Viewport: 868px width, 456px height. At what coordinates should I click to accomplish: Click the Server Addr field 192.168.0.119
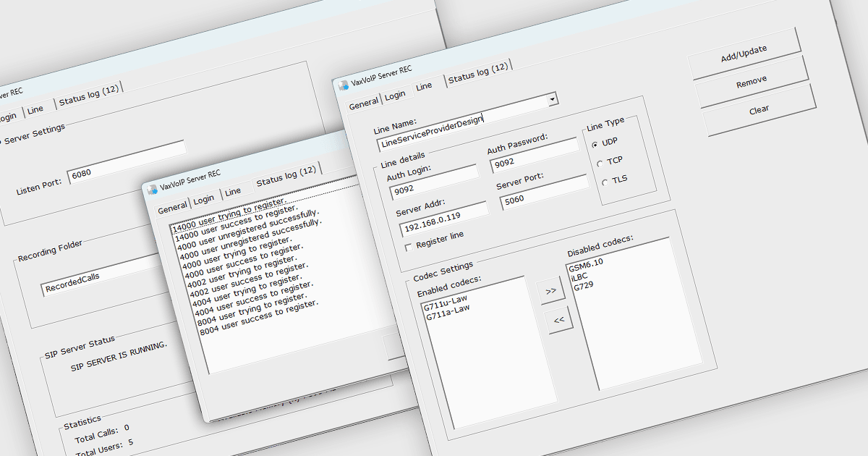coord(443,220)
